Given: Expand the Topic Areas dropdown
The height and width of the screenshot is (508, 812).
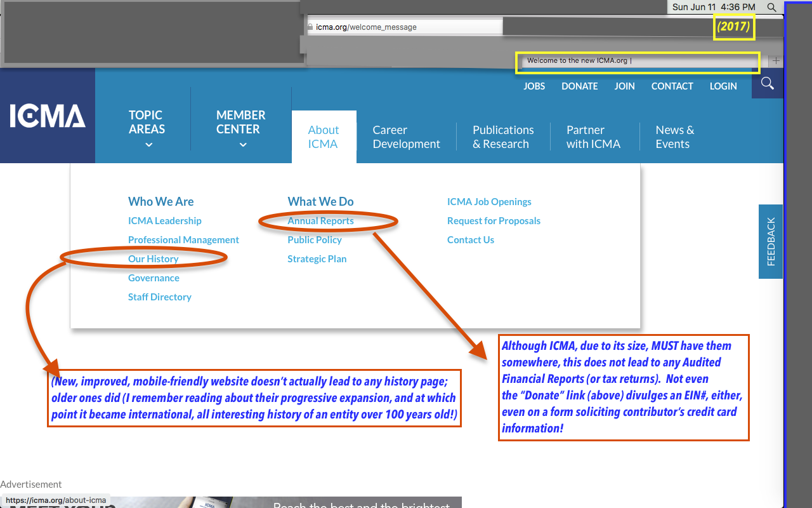Looking at the screenshot, I should coord(147,129).
